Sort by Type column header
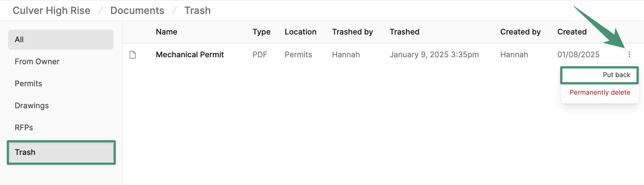Image resolution: width=644 pixels, height=185 pixels. coord(261,32)
